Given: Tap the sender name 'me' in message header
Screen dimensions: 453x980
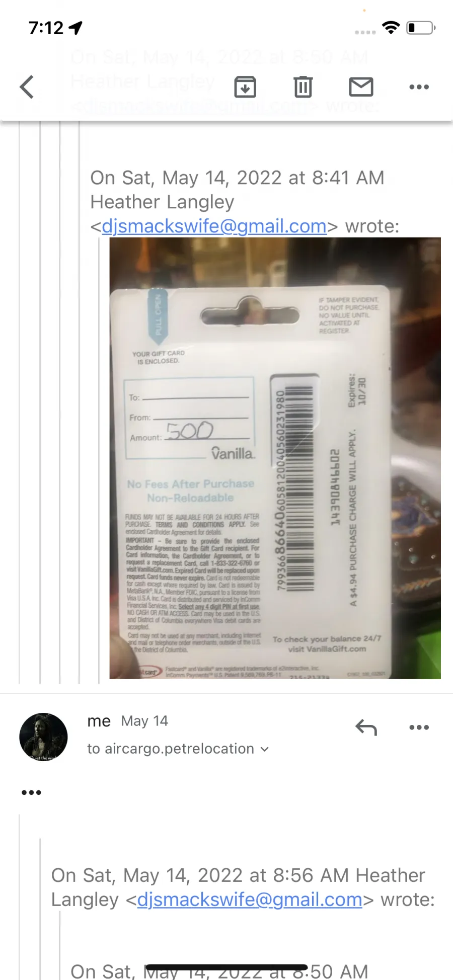Looking at the screenshot, I should [x=99, y=721].
